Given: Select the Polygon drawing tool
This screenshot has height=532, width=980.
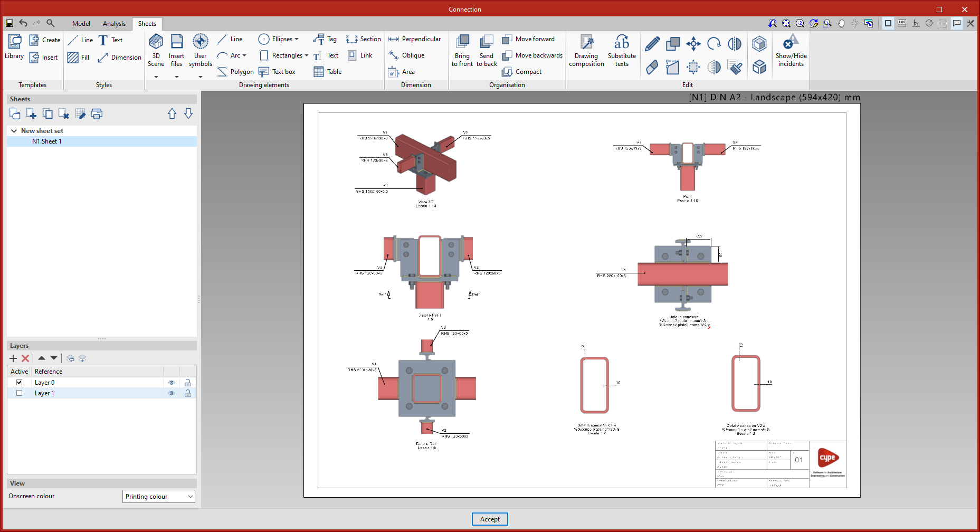Looking at the screenshot, I should 235,72.
